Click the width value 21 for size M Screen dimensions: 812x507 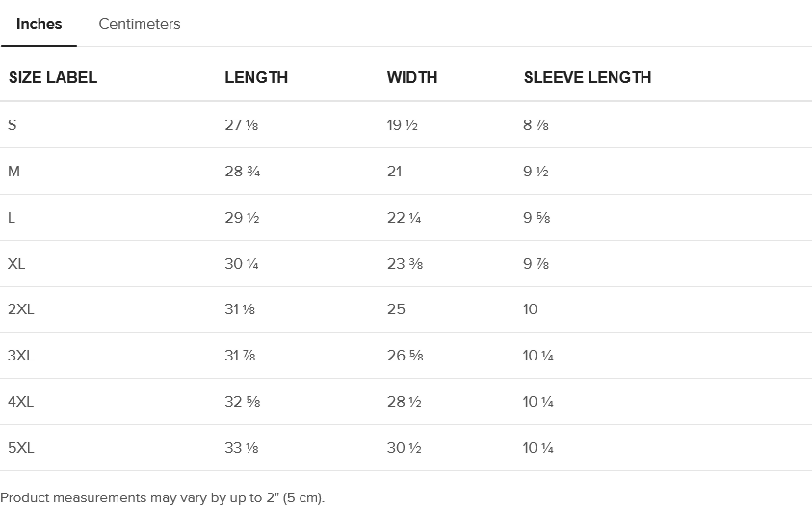coord(395,172)
